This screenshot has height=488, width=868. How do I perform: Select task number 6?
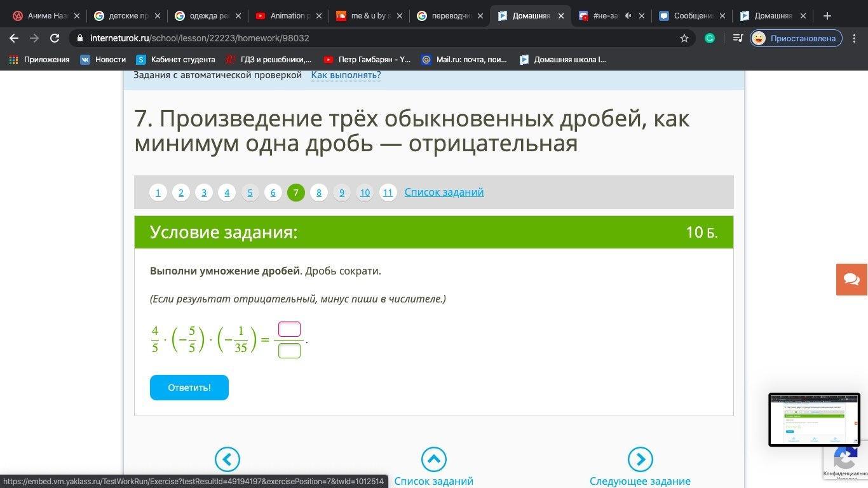click(273, 193)
